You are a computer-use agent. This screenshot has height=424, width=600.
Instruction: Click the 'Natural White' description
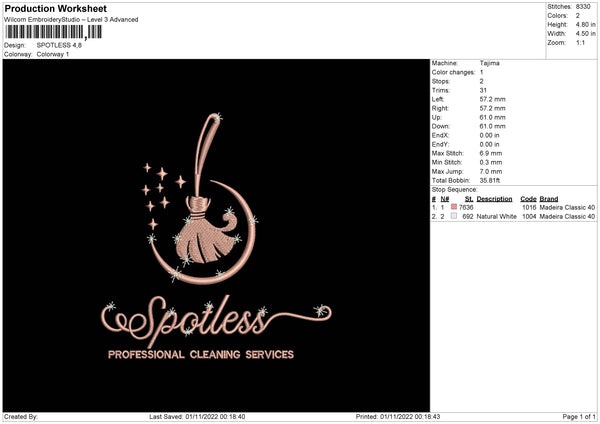[x=497, y=217]
